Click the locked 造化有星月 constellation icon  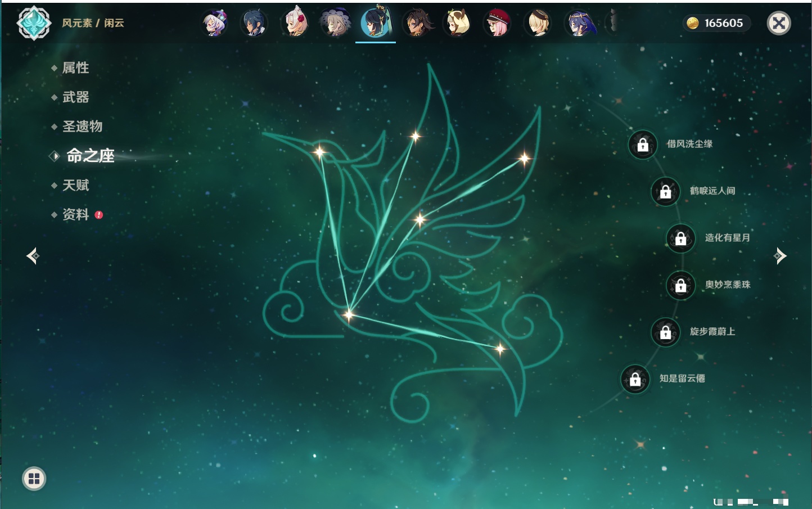click(x=681, y=238)
